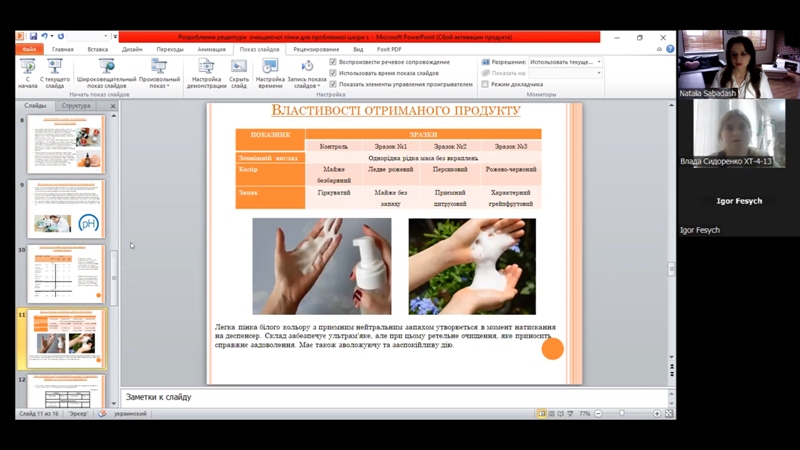
Task: Click next slide double arrow on scrollbar
Action: (x=671, y=374)
